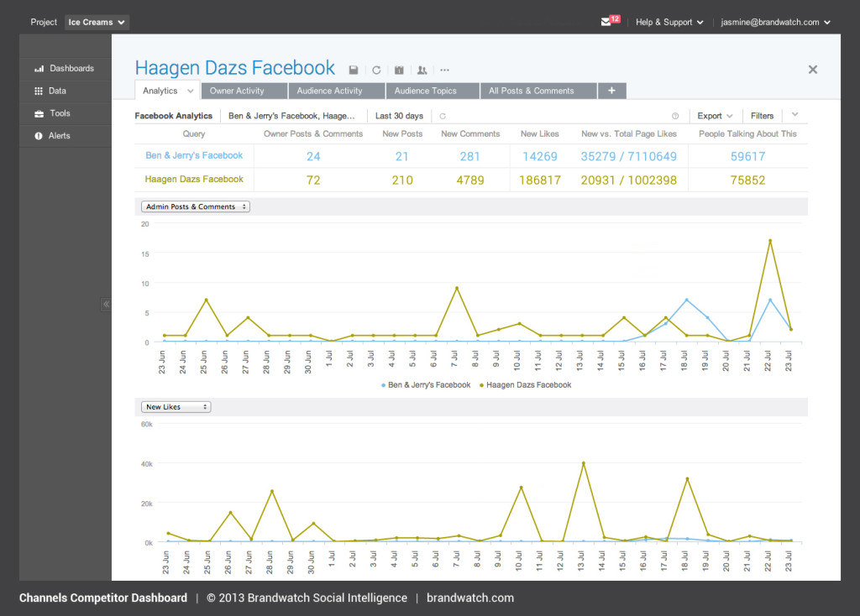
Task: Click the New vs. Total Page Likes header
Action: (x=629, y=133)
